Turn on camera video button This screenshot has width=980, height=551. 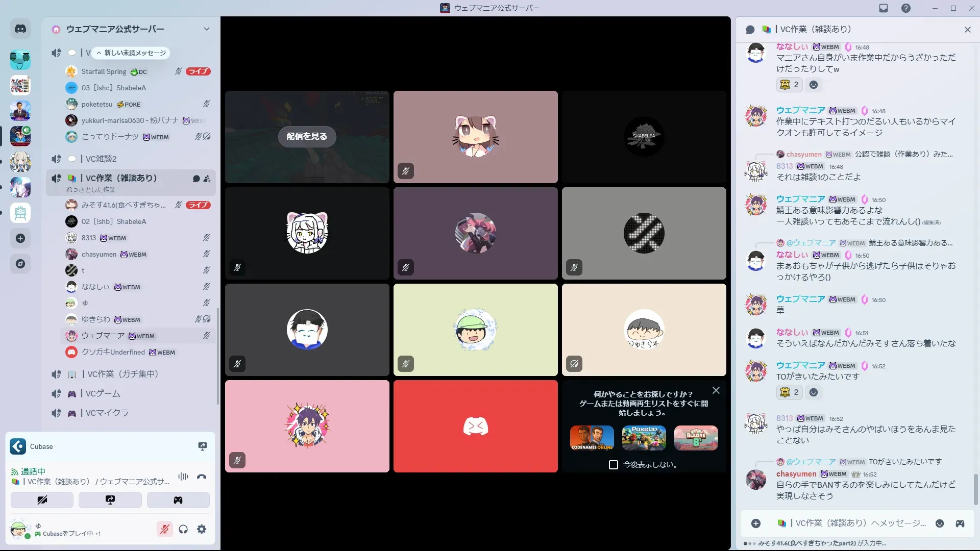click(x=42, y=500)
